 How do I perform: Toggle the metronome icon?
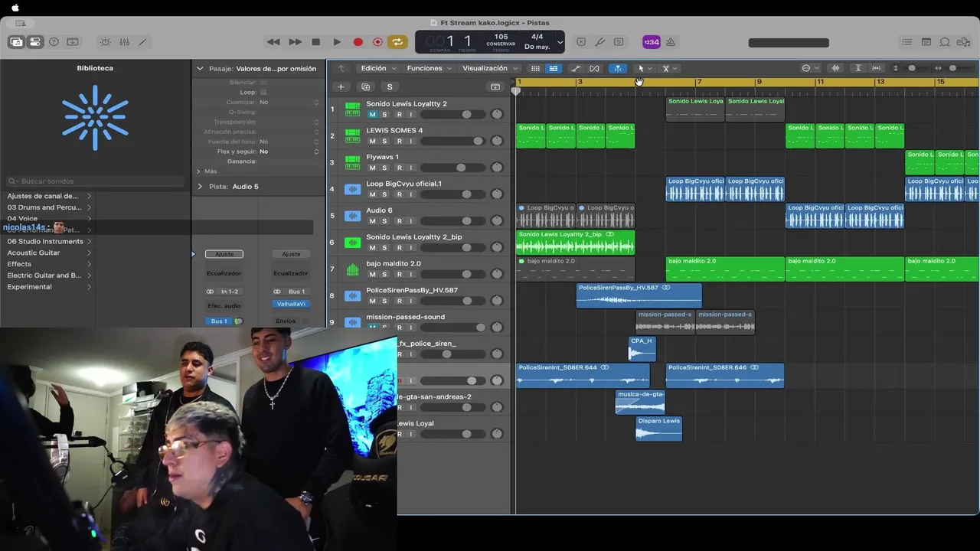[x=671, y=42]
